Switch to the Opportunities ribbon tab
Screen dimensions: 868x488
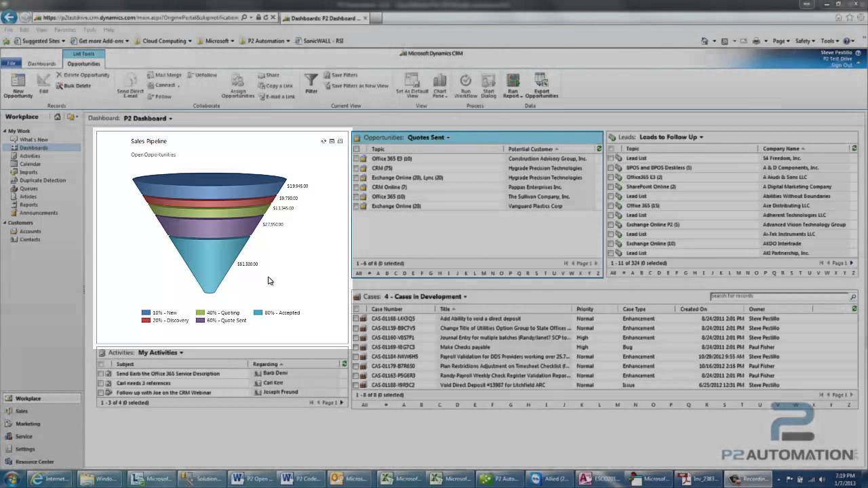click(x=83, y=64)
